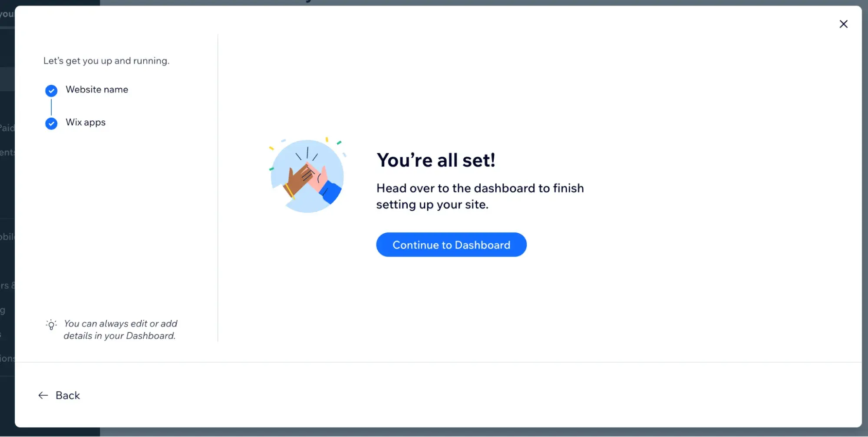868x437 pixels.
Task: Close the setup dialog with the X
Action: click(843, 24)
